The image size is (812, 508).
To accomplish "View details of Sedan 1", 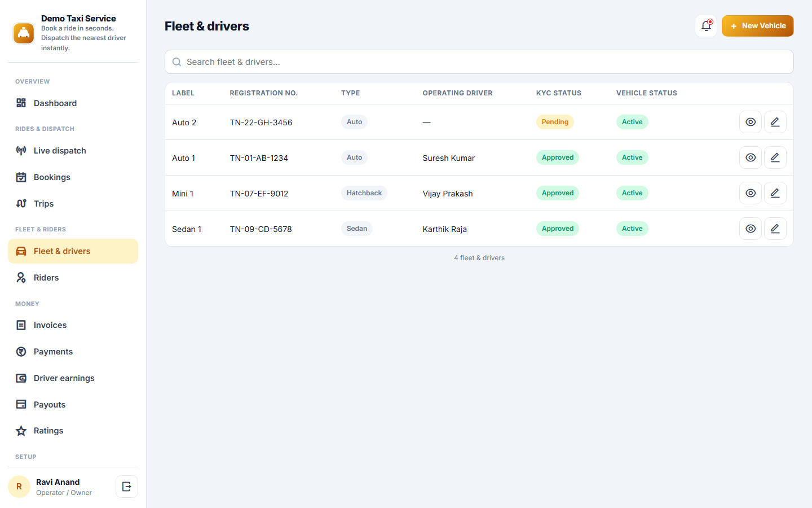I will pos(751,229).
